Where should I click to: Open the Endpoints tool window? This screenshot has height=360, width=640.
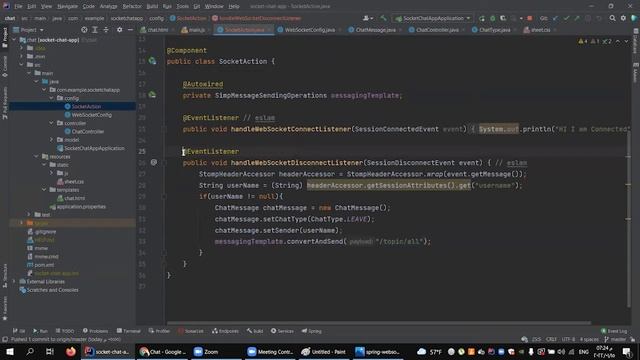(225, 331)
